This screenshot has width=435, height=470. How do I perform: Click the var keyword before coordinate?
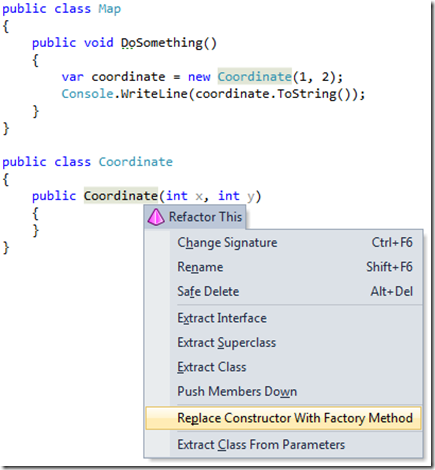[72, 77]
